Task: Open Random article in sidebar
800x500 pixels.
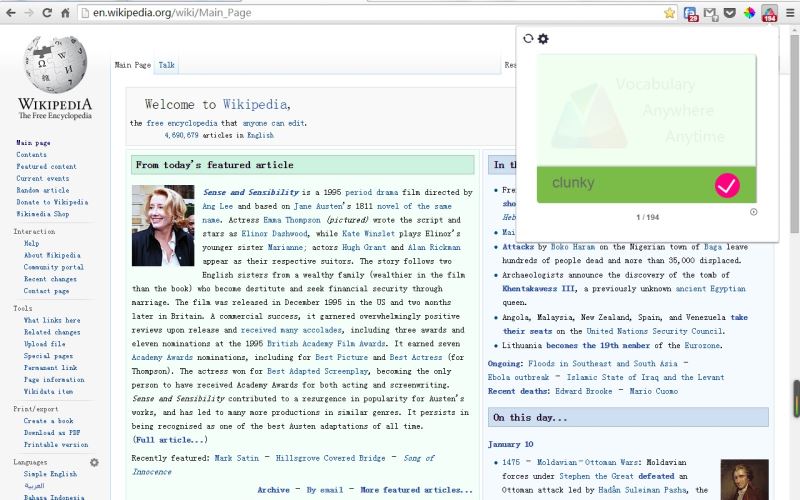Action: (42, 190)
